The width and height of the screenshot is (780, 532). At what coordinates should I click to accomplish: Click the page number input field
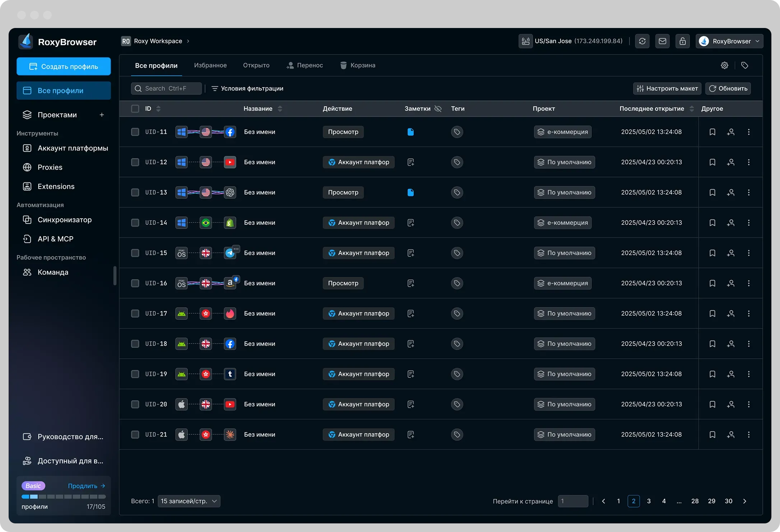click(x=573, y=501)
